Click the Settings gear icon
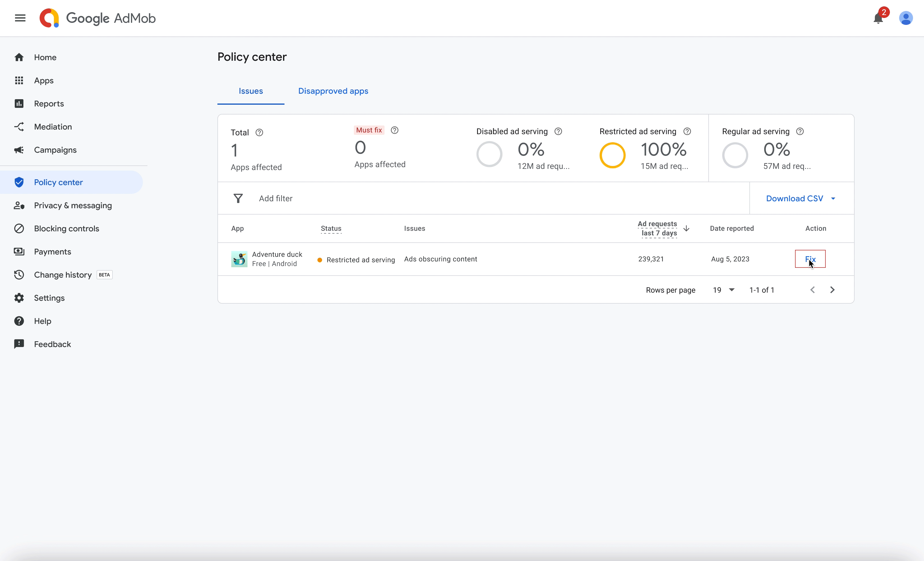 tap(19, 298)
